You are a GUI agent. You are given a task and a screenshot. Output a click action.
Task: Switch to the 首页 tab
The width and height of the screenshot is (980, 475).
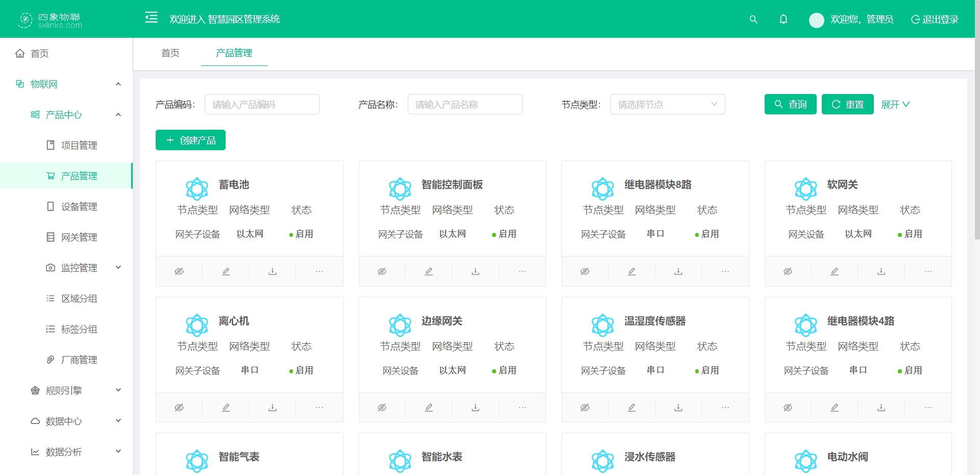click(170, 53)
